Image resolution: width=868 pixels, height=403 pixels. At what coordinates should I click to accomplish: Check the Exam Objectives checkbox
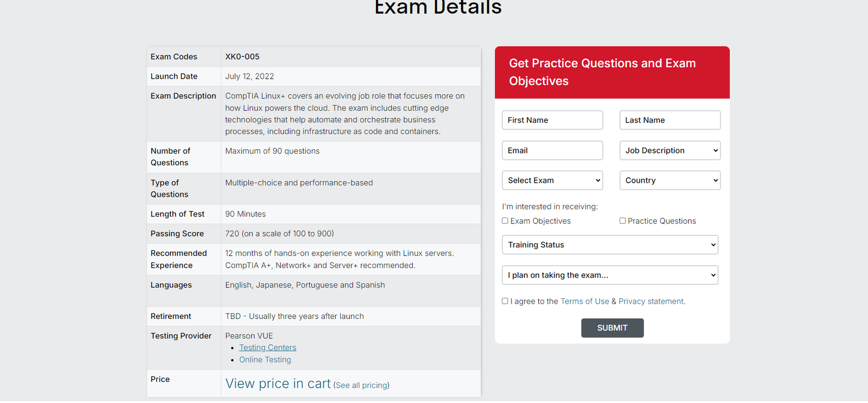pos(505,221)
